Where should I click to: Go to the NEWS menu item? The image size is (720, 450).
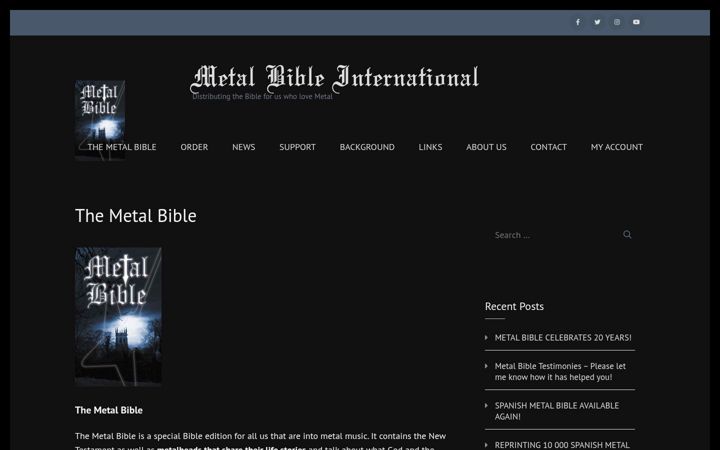[x=243, y=147]
